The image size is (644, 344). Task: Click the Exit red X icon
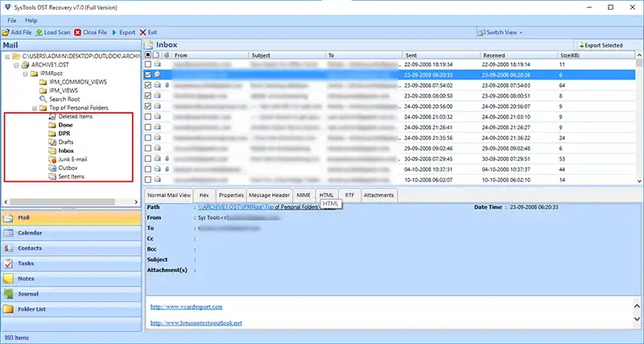click(143, 32)
